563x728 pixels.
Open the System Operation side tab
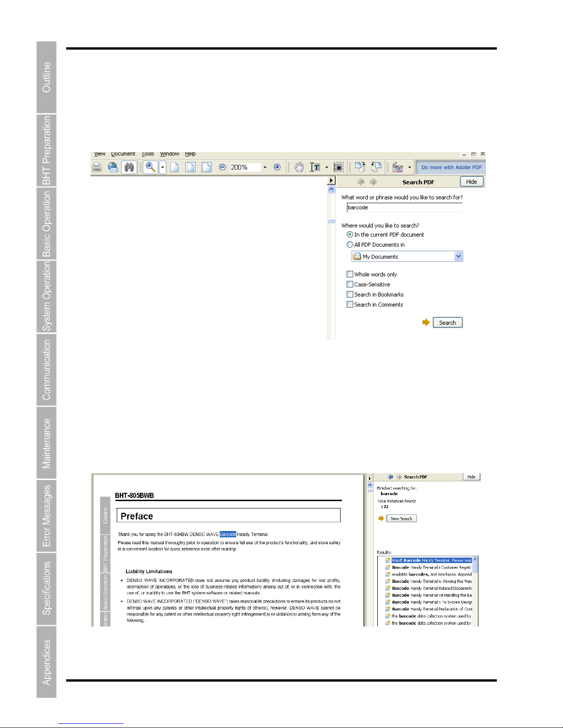pyautogui.click(x=46, y=296)
